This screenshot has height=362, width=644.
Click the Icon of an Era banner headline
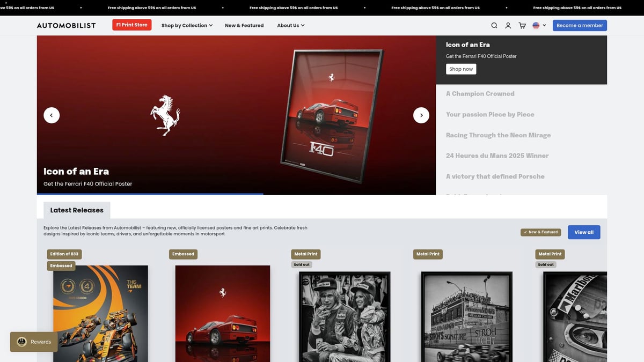(x=76, y=172)
